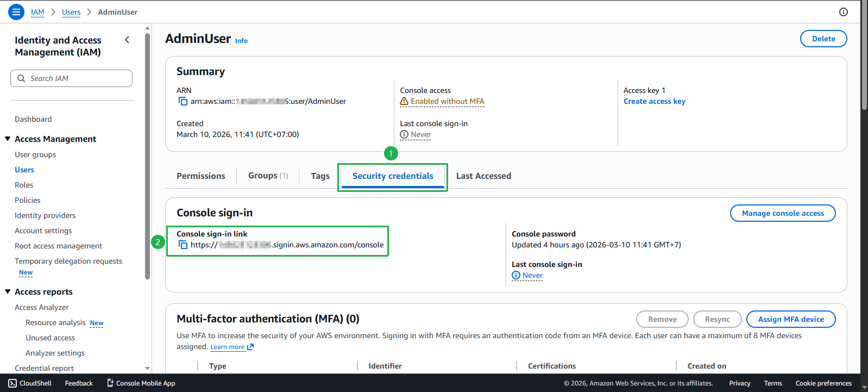This screenshot has width=868, height=392.
Task: Click the Remove MFA button
Action: tap(662, 319)
